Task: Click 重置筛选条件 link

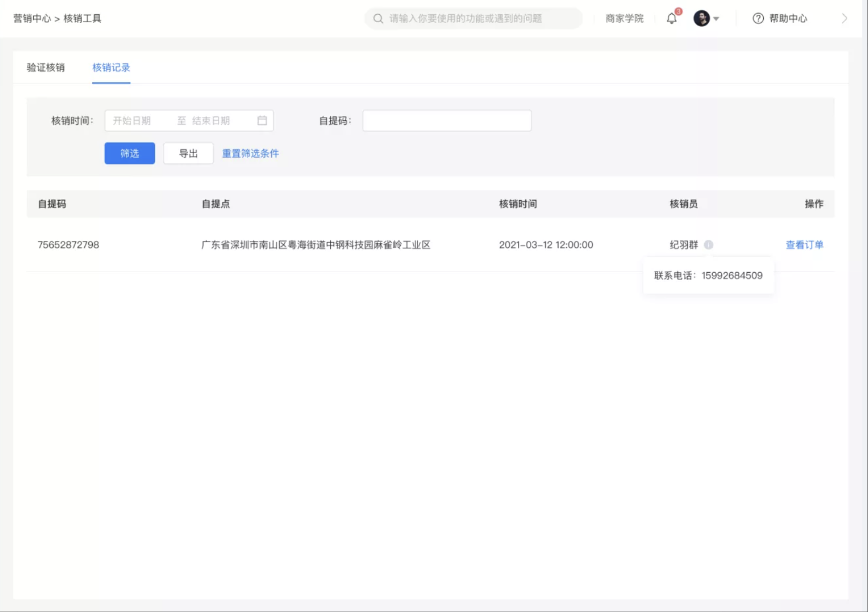Action: 250,153
